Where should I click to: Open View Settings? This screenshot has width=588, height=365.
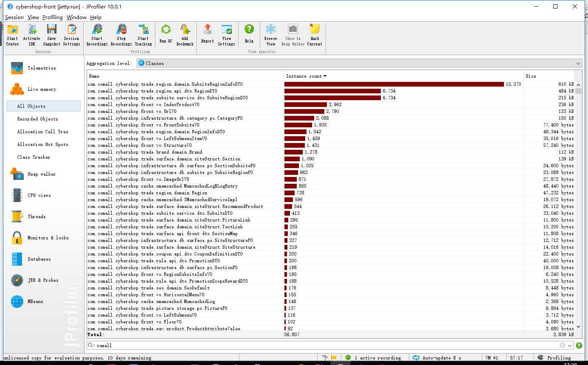pyautogui.click(x=226, y=35)
